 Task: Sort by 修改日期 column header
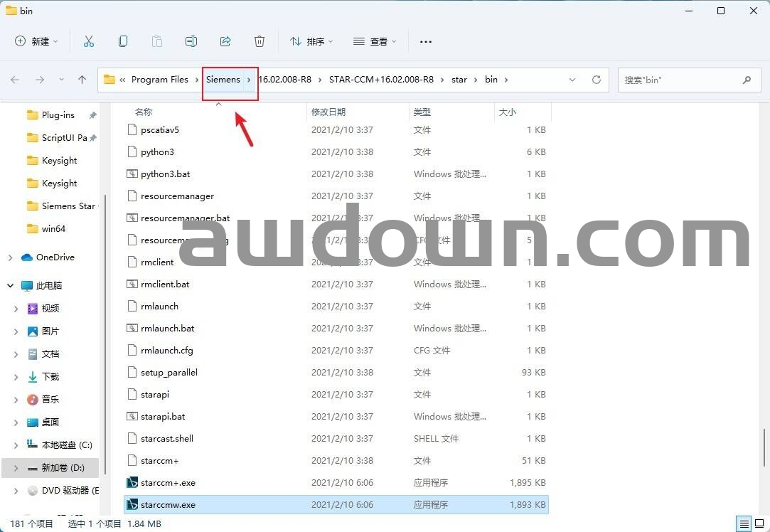coord(328,112)
